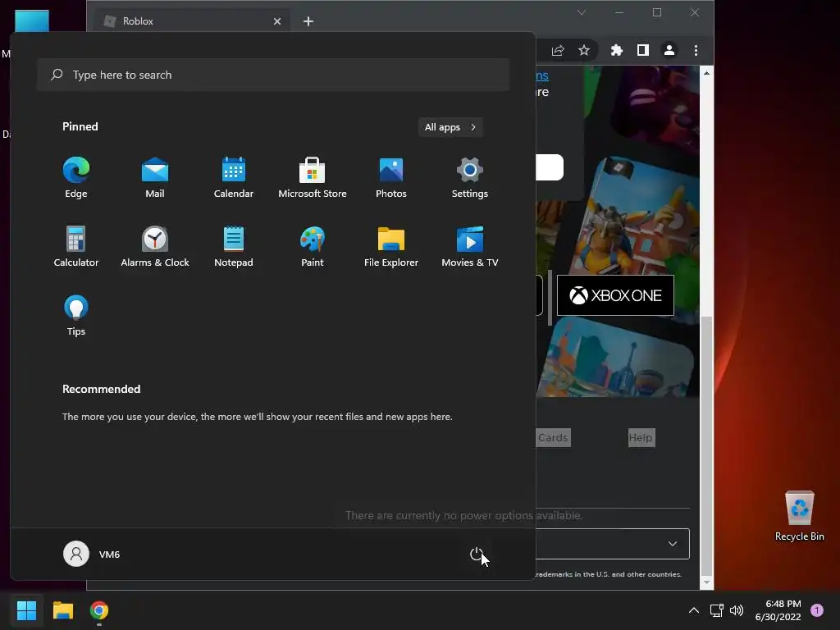
Task: Open Notepad from Start menu
Action: tap(234, 247)
